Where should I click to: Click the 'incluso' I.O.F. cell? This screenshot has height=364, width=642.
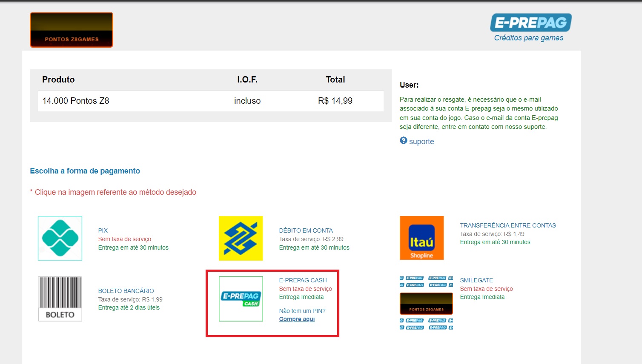tap(247, 101)
